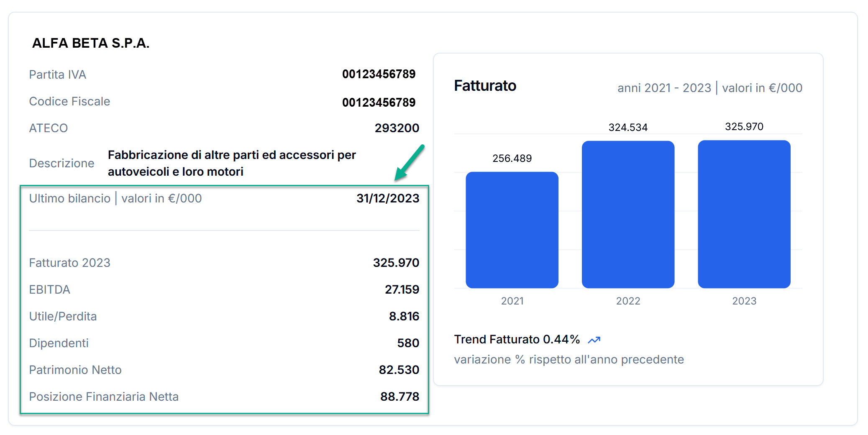Click the 2022 revenue bar in chart

pos(628,215)
